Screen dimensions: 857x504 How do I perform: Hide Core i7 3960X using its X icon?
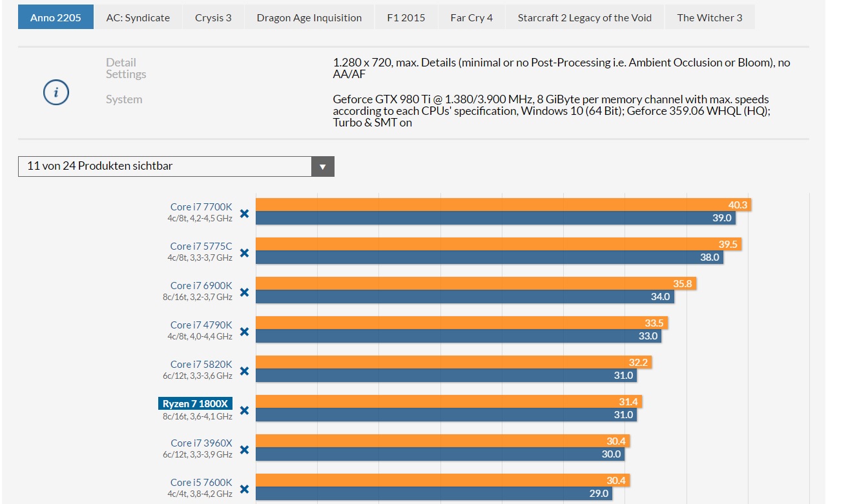244,450
